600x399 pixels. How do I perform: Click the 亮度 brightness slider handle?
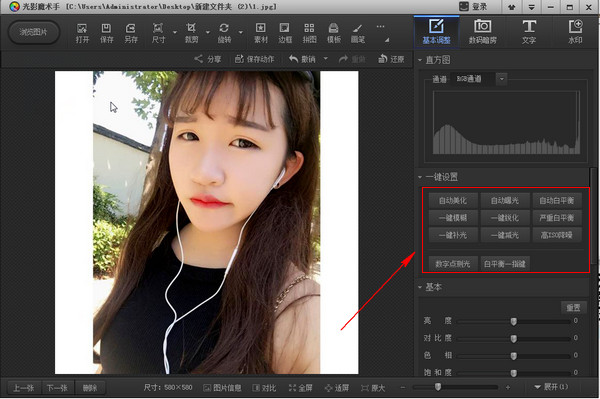point(514,321)
